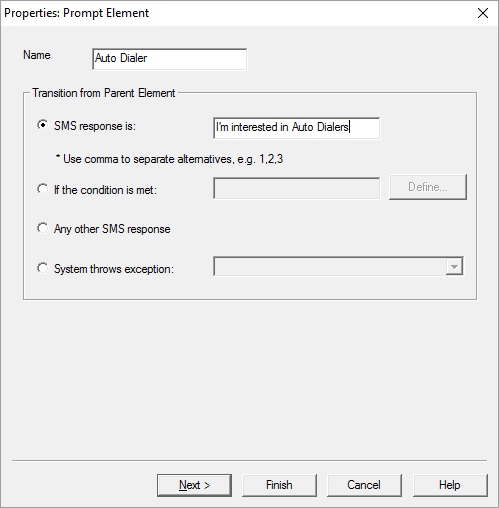Click the System throws exception label
This screenshot has height=508, width=499.
click(x=114, y=269)
